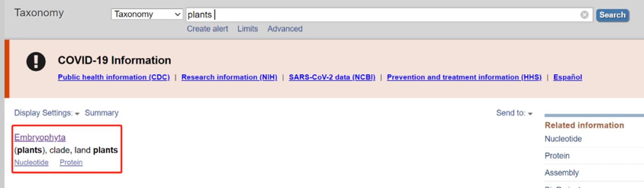Open Research information (NIH) link
The image size is (644, 188).
point(229,77)
